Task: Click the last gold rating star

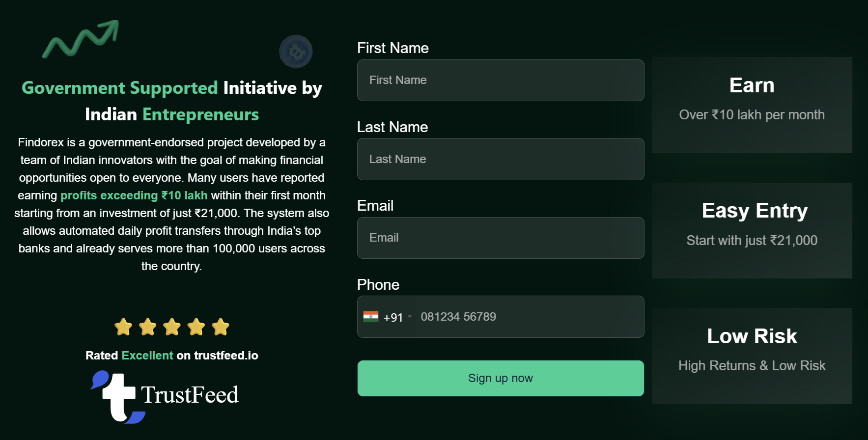Action: coord(221,327)
